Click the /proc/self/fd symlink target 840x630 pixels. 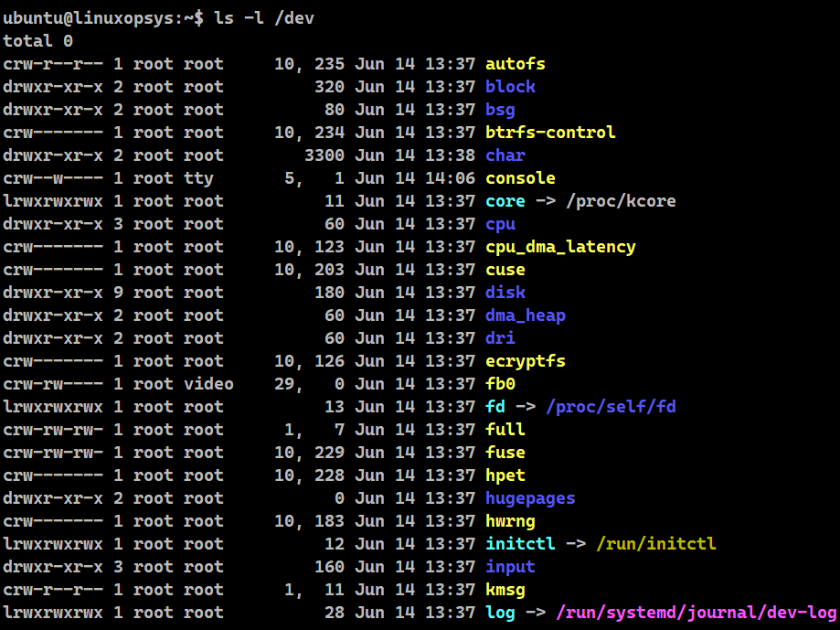click(611, 406)
